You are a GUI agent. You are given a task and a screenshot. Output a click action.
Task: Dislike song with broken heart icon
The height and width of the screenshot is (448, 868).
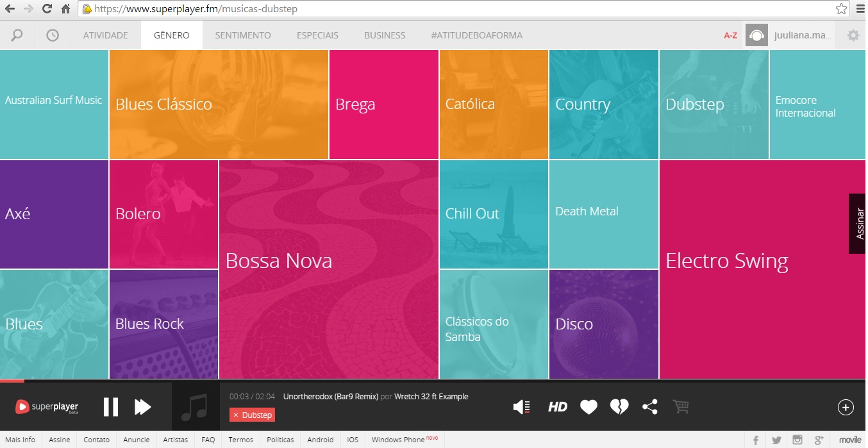click(619, 407)
